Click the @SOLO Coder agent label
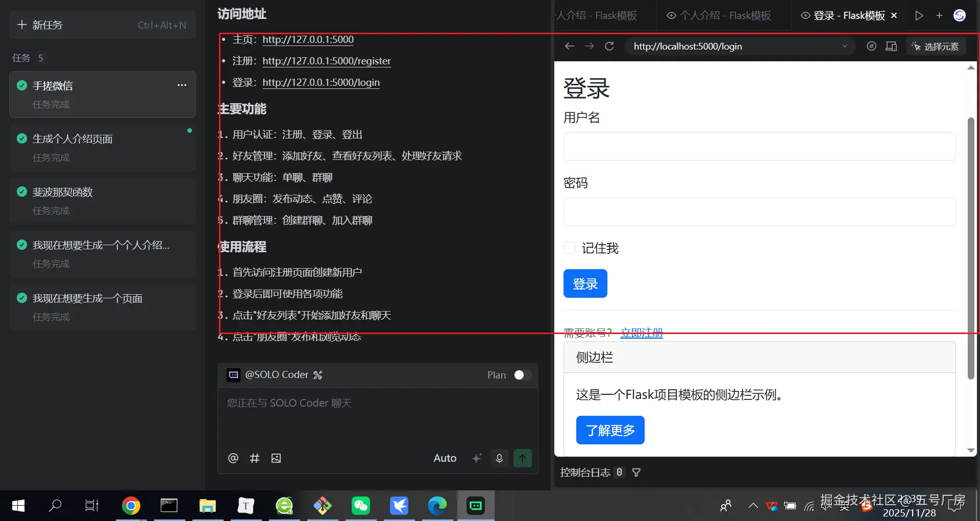This screenshot has height=521, width=980. click(277, 375)
